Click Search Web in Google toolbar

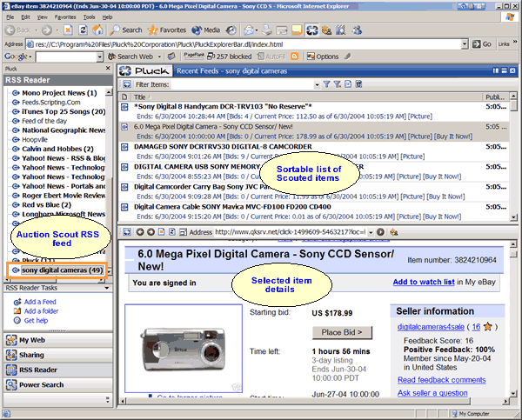coord(131,57)
